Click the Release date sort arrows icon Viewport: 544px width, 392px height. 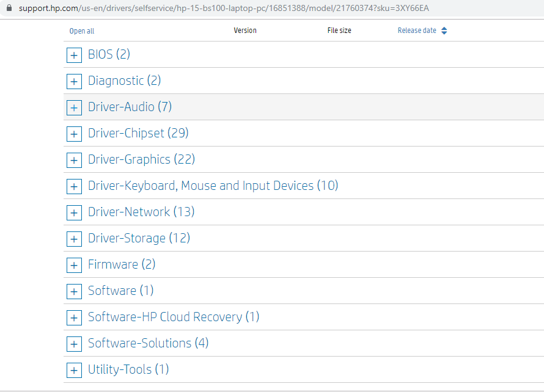point(444,31)
